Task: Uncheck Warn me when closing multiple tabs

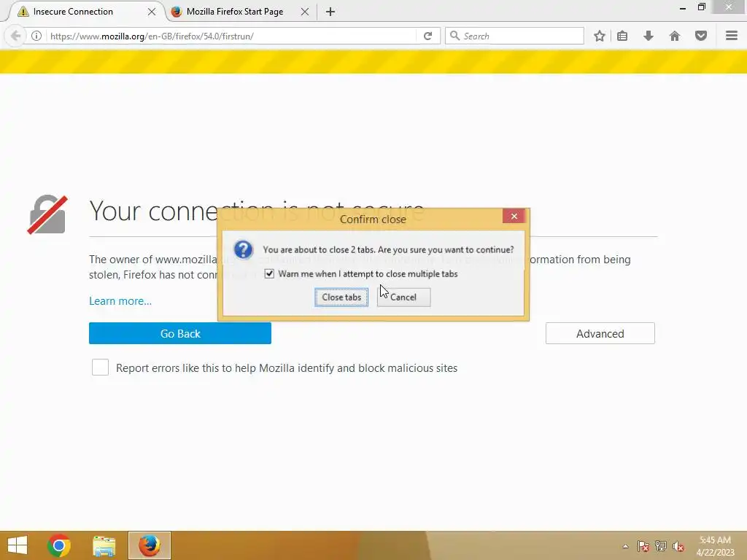Action: (x=269, y=274)
